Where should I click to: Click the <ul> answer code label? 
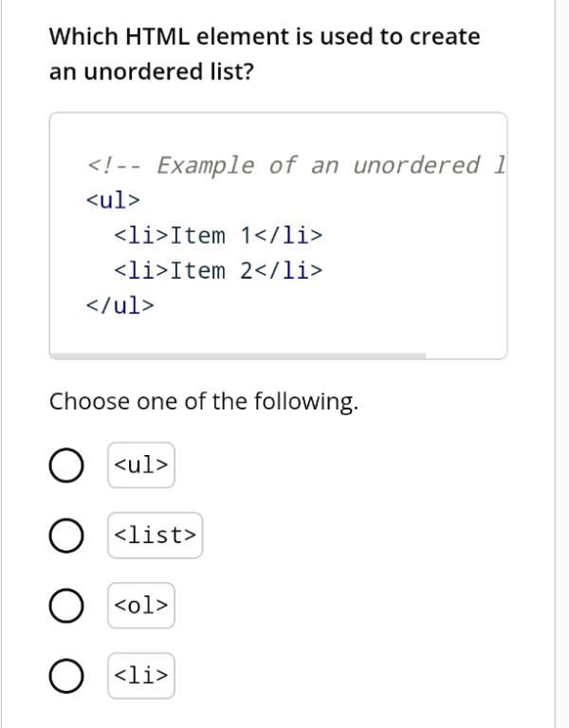tap(141, 465)
